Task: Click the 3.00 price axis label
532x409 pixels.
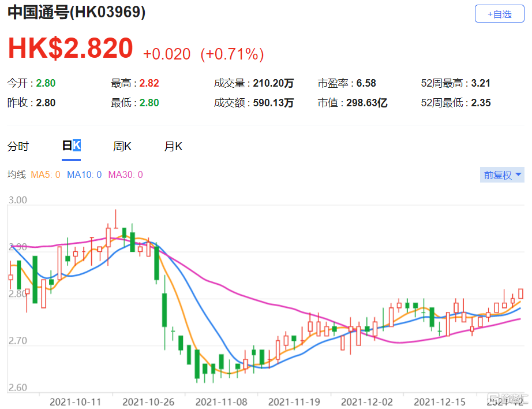Action: [18, 200]
